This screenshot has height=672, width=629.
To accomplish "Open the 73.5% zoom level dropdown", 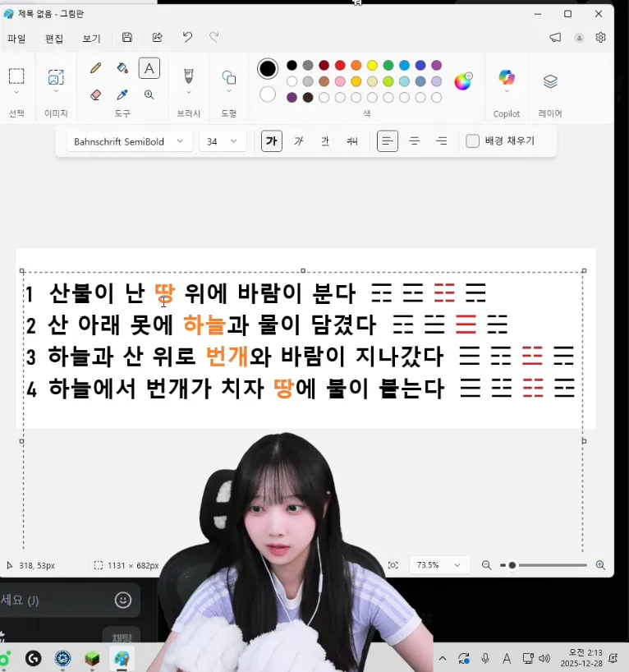I will (438, 565).
